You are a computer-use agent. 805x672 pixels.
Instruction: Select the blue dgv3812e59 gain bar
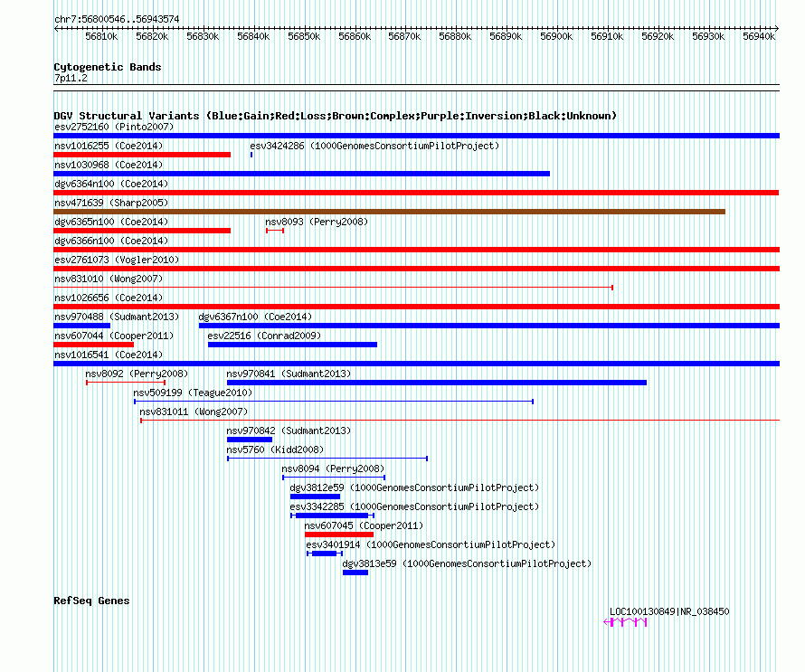click(316, 497)
